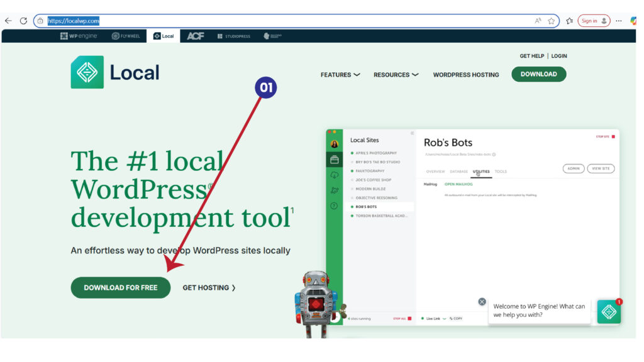Screen dimensions: 644x362
Task: Open the Overview tab in app preview
Action: click(435, 172)
